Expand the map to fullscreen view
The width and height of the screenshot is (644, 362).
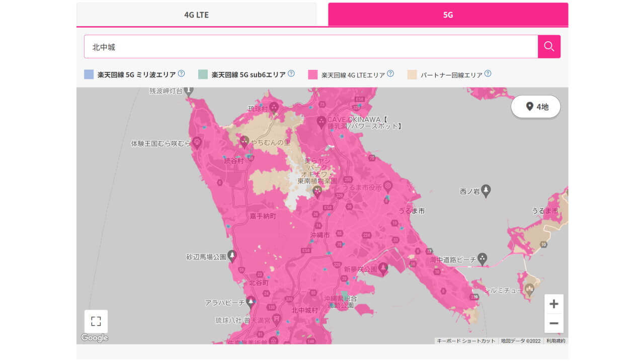tap(95, 321)
